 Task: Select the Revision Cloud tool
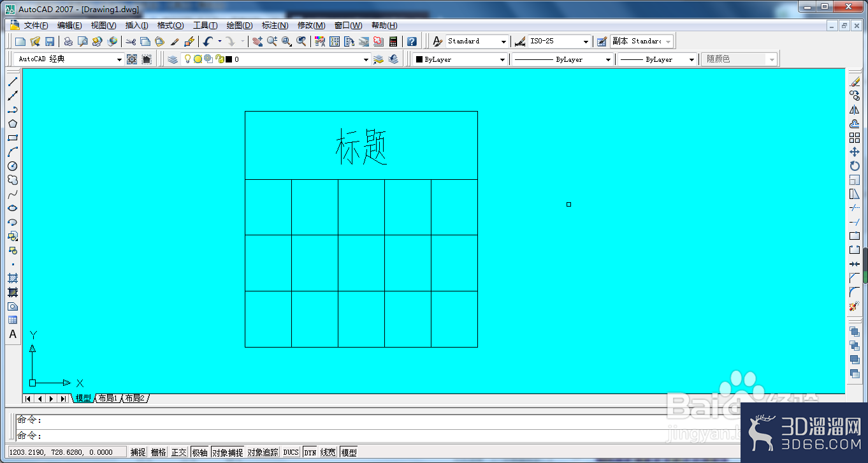[x=13, y=180]
